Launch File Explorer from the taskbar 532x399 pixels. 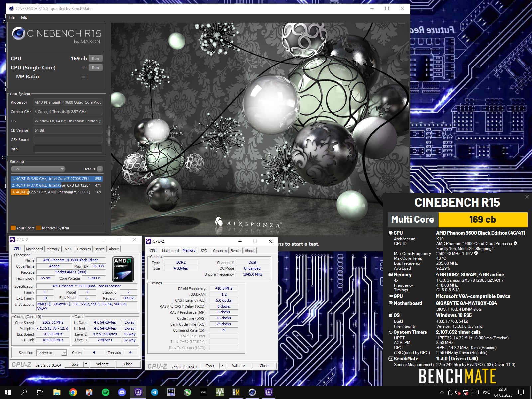point(57,392)
